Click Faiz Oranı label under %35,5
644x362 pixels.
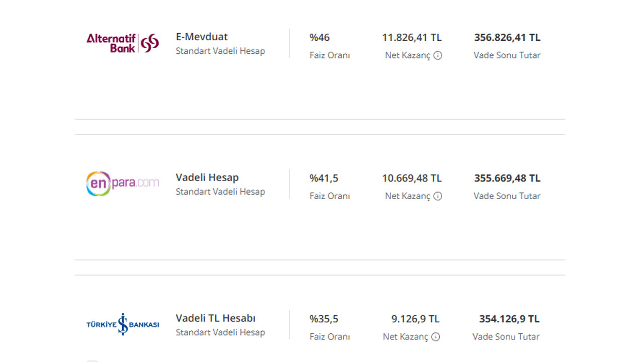click(x=330, y=337)
